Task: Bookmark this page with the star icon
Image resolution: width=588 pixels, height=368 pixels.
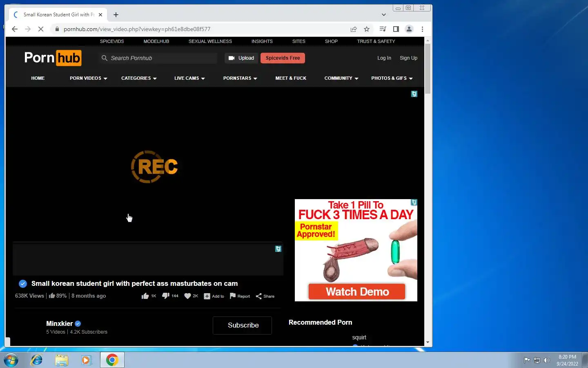Action: point(367,29)
